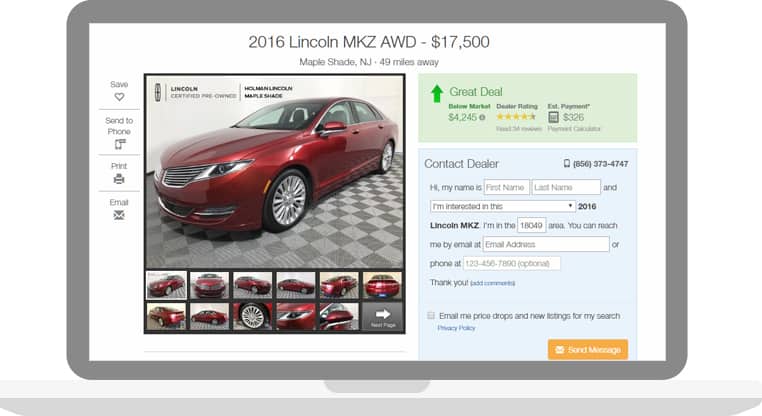Select the straight-on rear trunk thumbnail
This screenshot has width=762, height=416.
point(382,285)
